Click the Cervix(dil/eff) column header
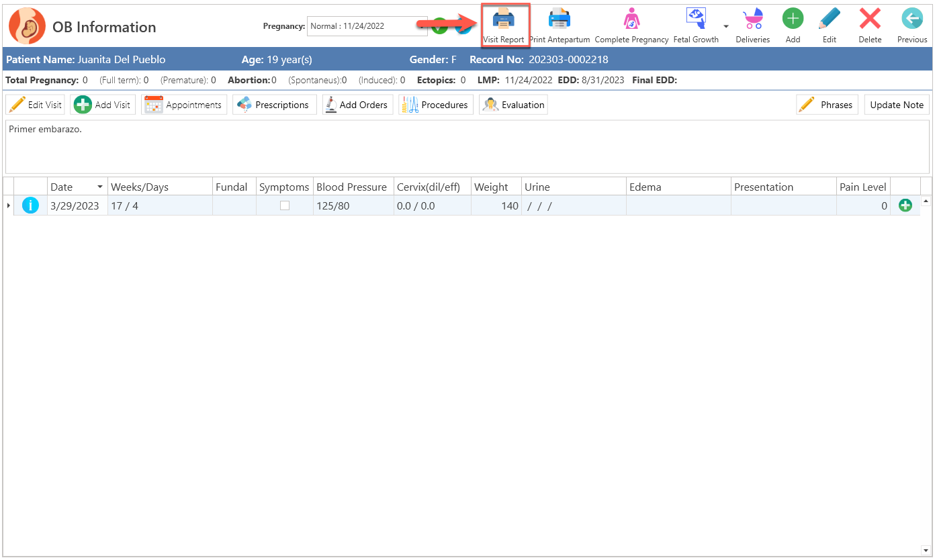This screenshot has width=937, height=560. 432,187
